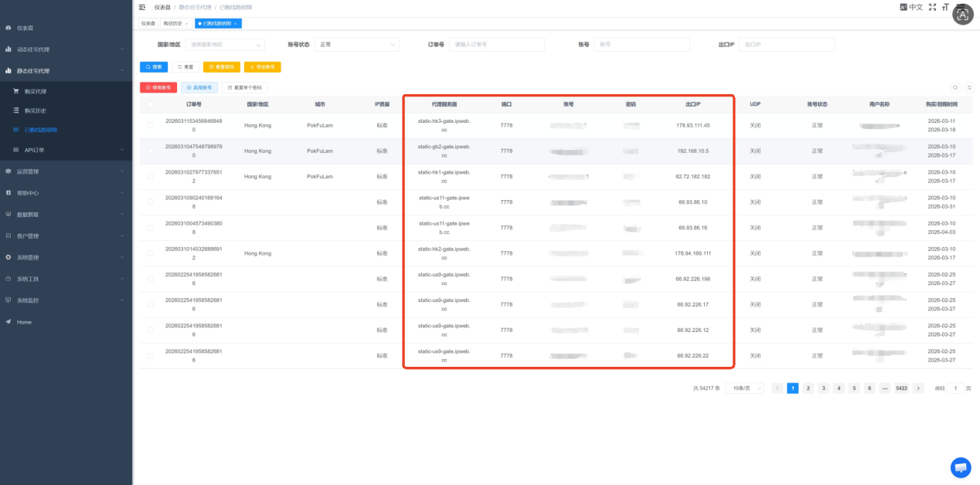Click the 动态住宅代理 bar chart icon

tap(9, 49)
